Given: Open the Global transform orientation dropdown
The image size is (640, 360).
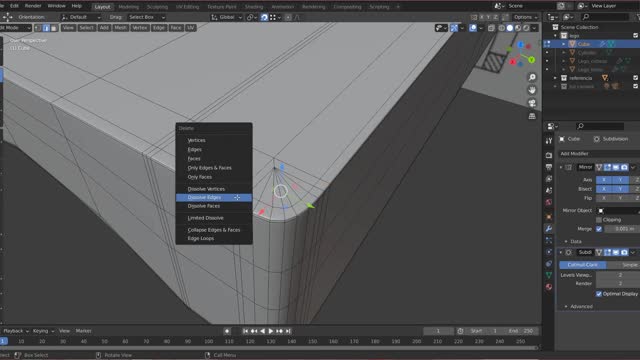Looking at the screenshot, I should tap(227, 17).
